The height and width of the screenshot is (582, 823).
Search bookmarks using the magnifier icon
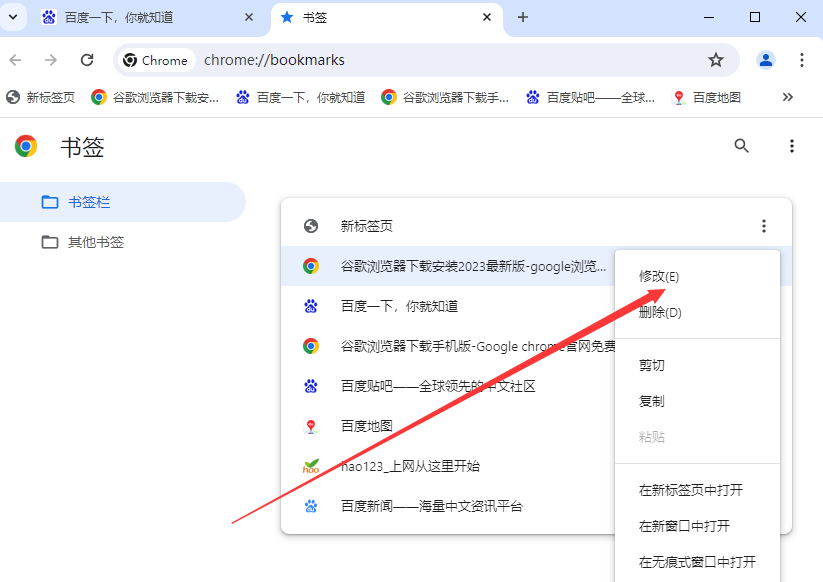[x=741, y=146]
